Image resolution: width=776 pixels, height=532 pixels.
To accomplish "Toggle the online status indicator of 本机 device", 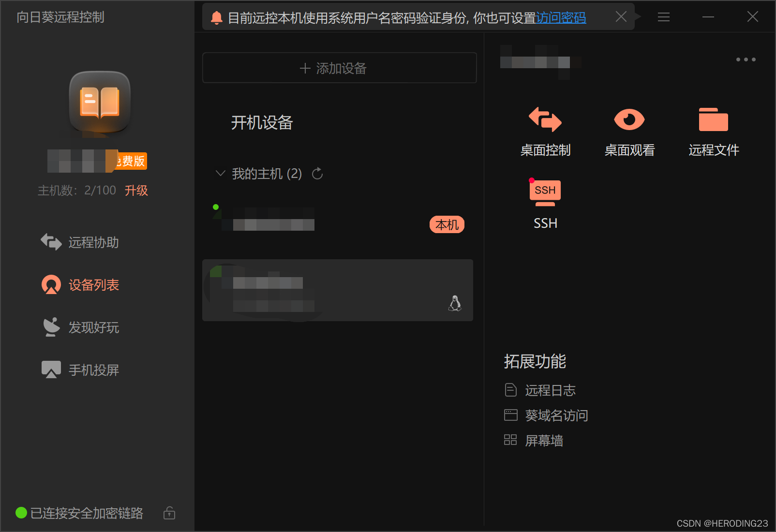I will pos(216,207).
